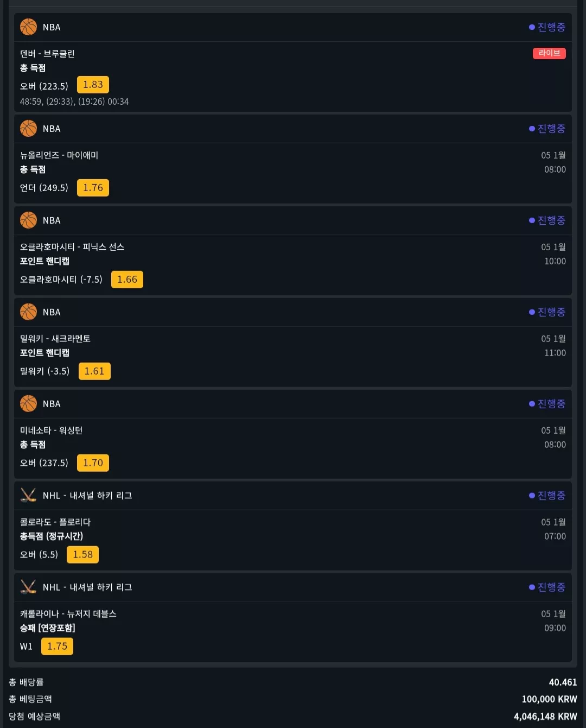Click the 1.61 odds for Milwaukee -3.5
This screenshot has width=586, height=728.
(x=94, y=371)
